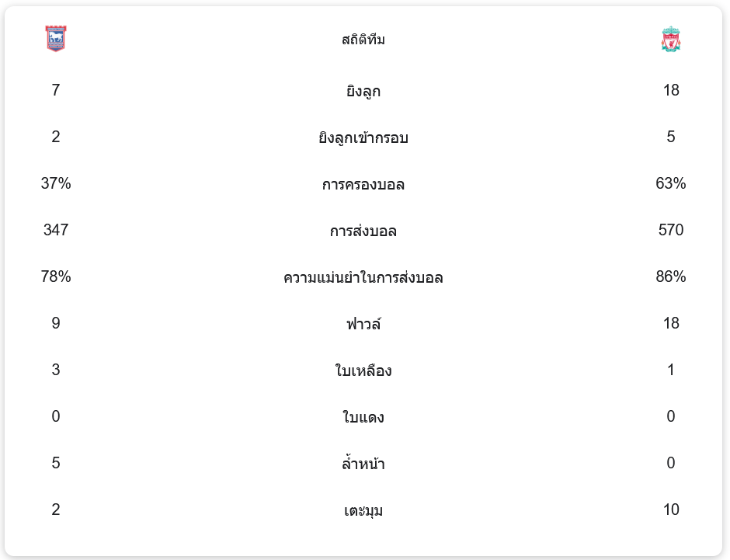The image size is (730, 560).
Task: Select the "ความแม่นยำในการส่งบอล" label
Action: [x=363, y=277]
